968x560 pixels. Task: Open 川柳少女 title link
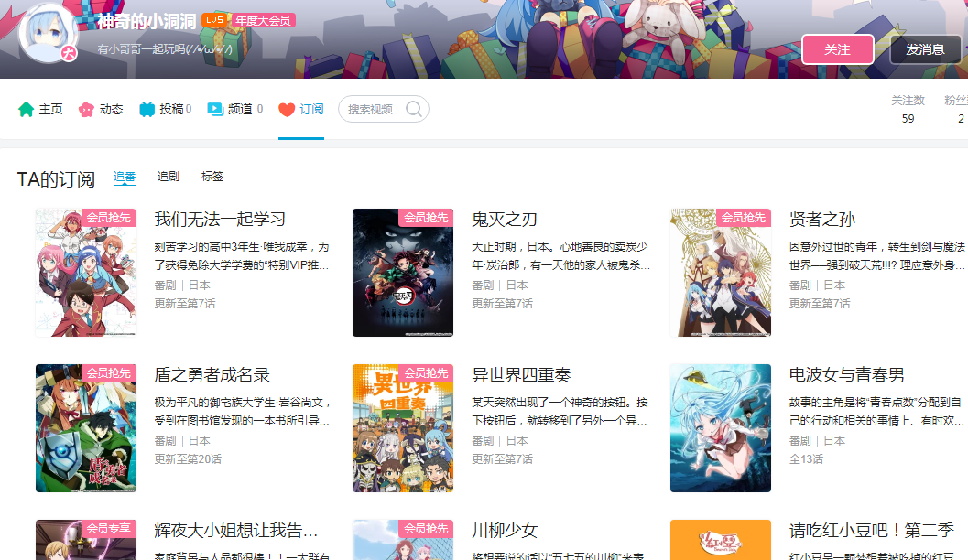505,531
